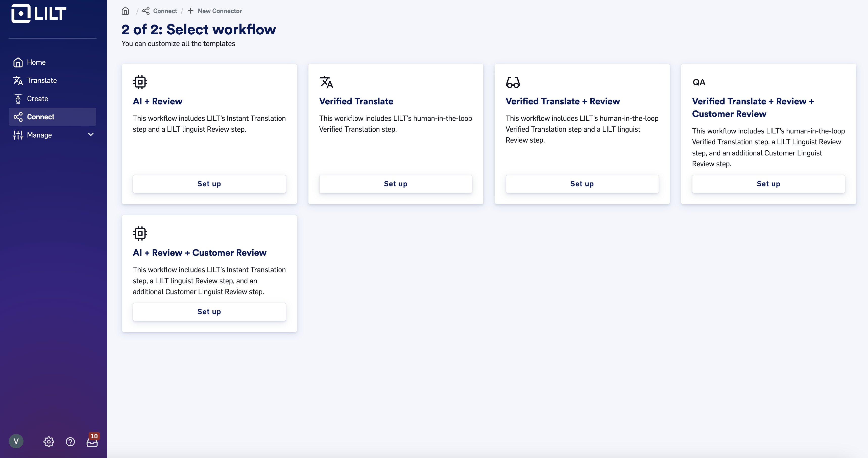Image resolution: width=868 pixels, height=458 pixels.
Task: Click the '2 of 2: Select workflow' heading
Action: pos(199,29)
